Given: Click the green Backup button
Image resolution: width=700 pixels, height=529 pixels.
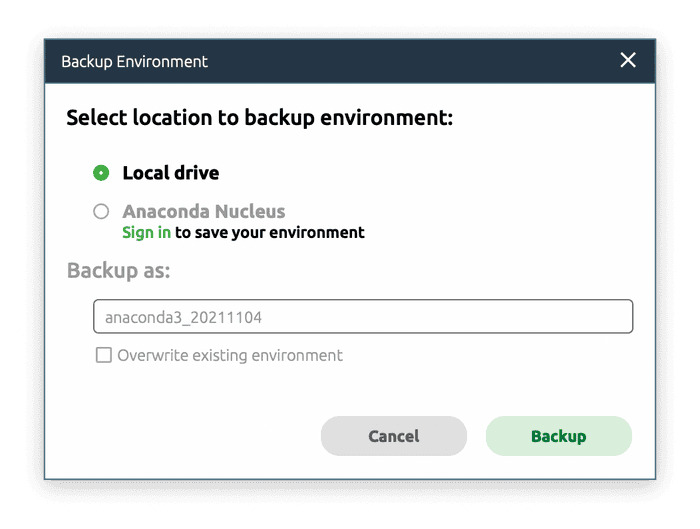Looking at the screenshot, I should click(x=558, y=436).
